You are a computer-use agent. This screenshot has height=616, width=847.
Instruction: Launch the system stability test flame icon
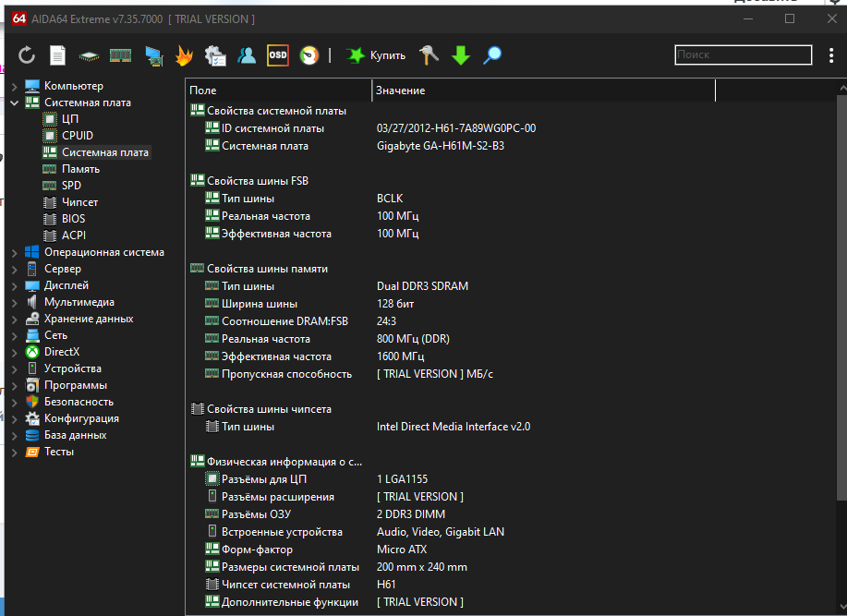point(185,55)
